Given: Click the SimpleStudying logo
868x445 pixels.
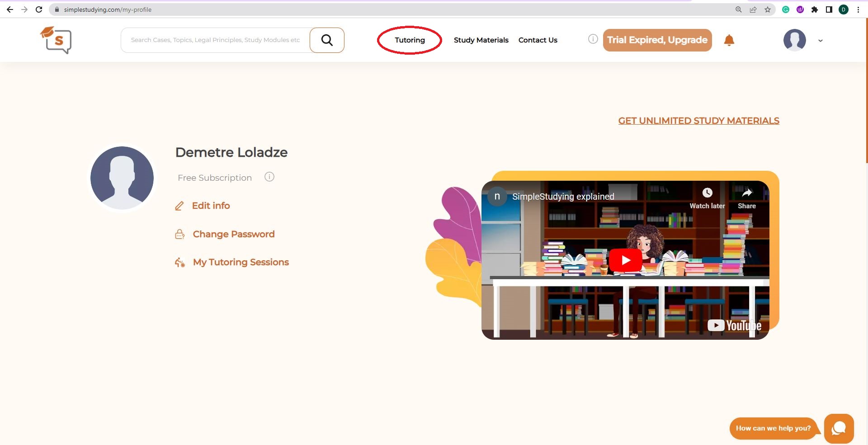Looking at the screenshot, I should point(56,40).
